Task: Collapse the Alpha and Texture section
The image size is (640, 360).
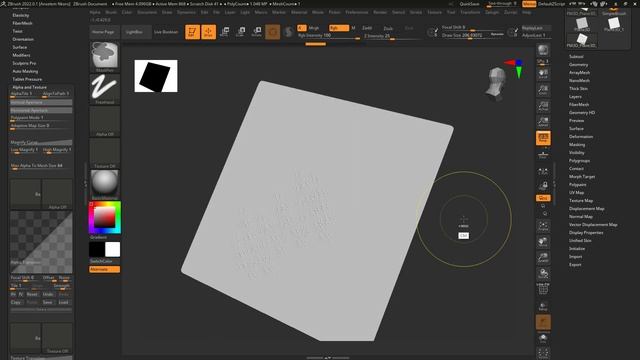Action: coord(29,87)
